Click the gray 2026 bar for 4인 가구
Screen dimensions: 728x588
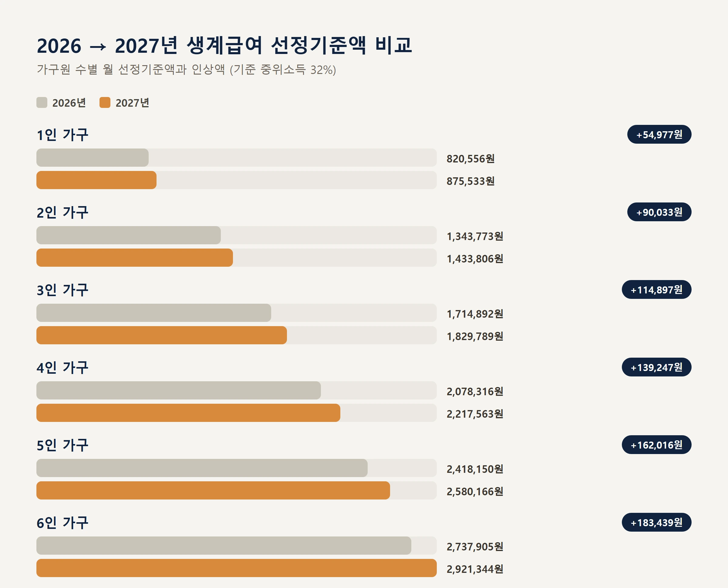coord(179,390)
